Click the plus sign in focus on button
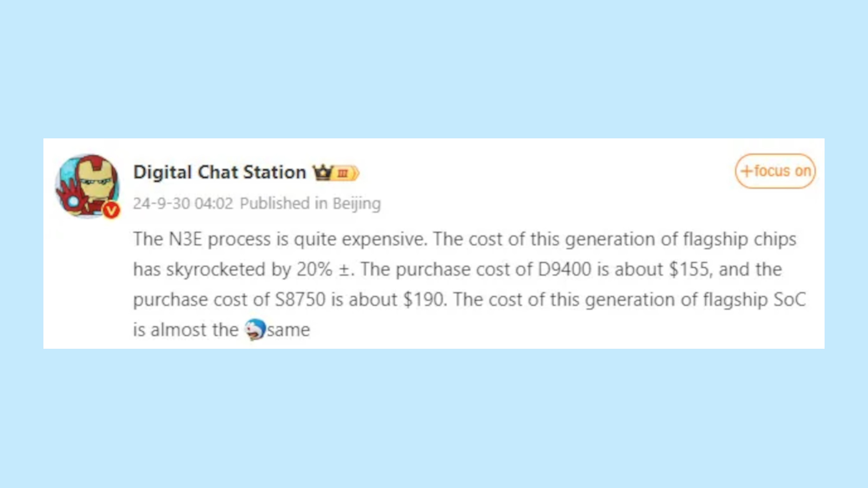 [746, 171]
